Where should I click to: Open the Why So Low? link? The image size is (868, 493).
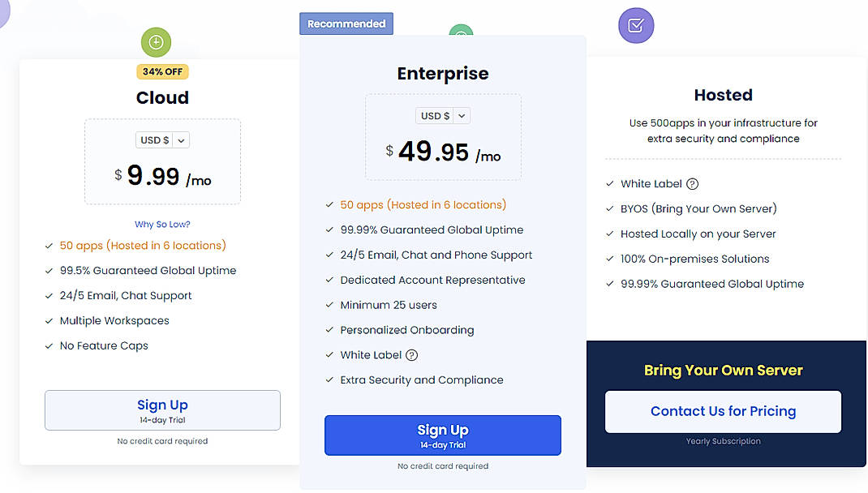(x=162, y=224)
